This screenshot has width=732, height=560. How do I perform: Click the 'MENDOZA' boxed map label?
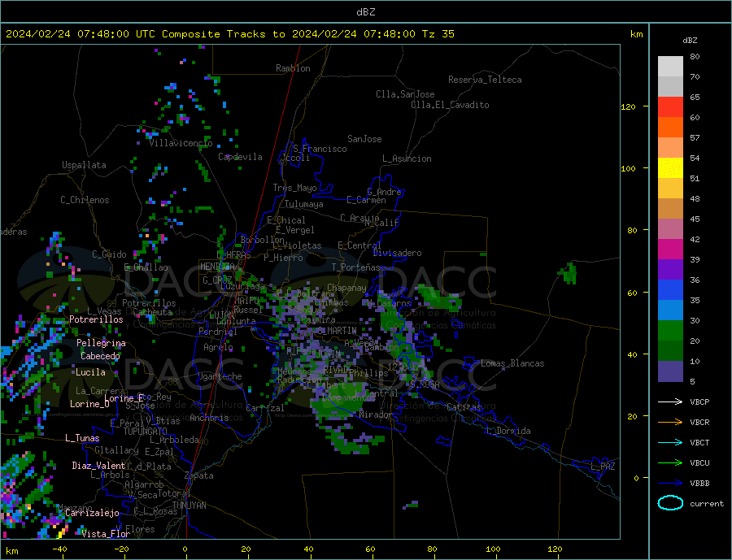click(217, 267)
